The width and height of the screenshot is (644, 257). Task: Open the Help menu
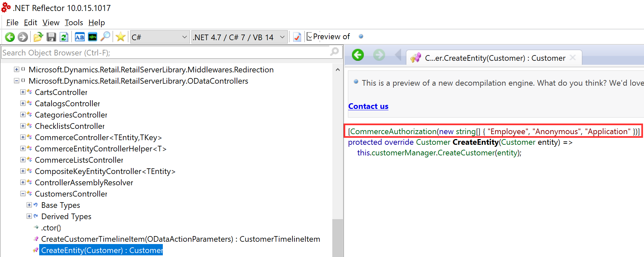[97, 23]
